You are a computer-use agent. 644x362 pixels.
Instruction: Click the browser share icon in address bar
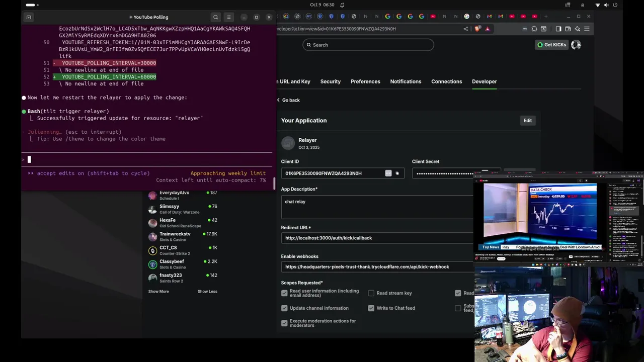click(x=466, y=29)
